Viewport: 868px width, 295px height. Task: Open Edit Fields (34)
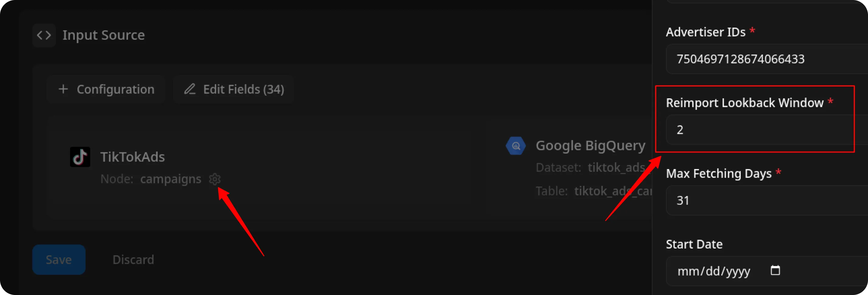click(x=234, y=89)
